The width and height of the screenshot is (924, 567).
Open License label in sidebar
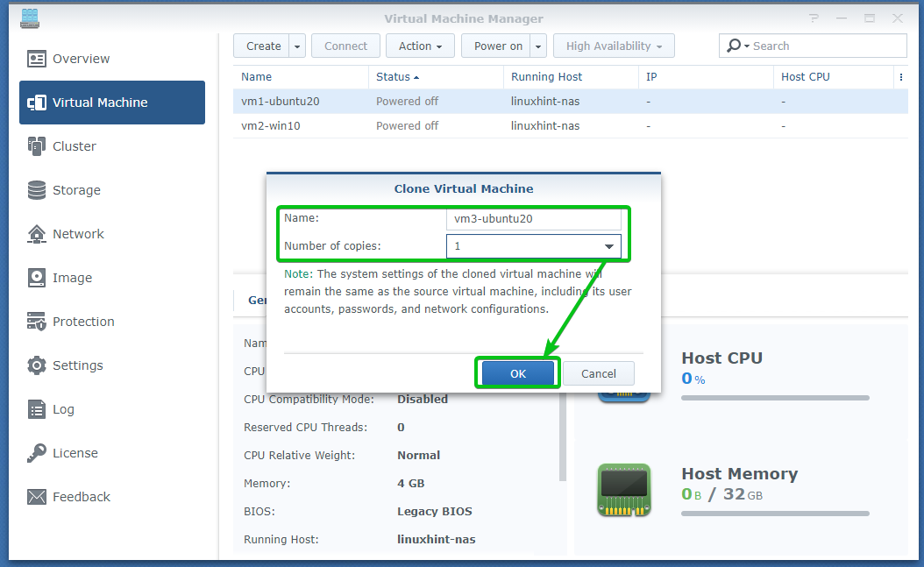[x=75, y=453]
